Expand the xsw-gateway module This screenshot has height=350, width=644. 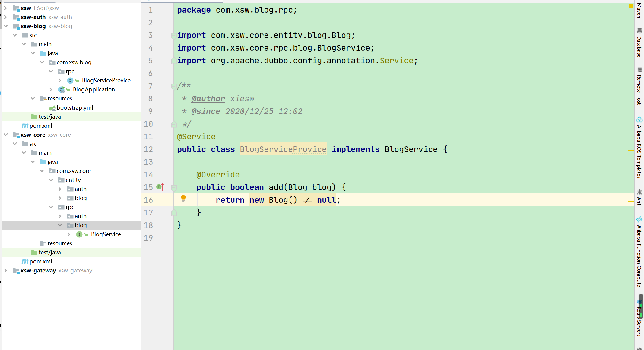coord(5,271)
